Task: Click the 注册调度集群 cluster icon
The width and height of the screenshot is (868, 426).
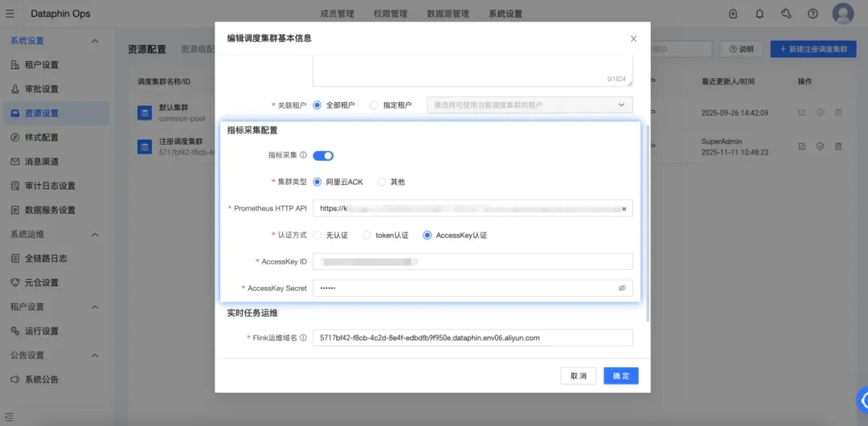Action: click(x=145, y=146)
